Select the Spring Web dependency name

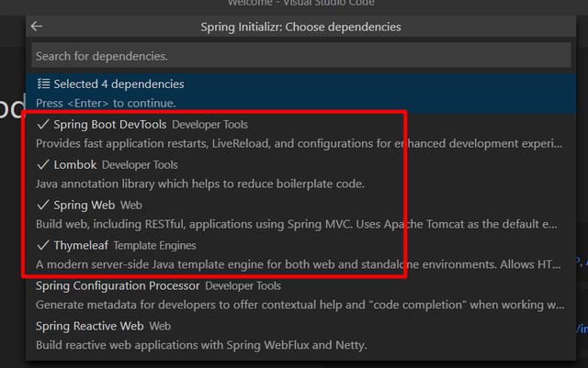point(84,205)
